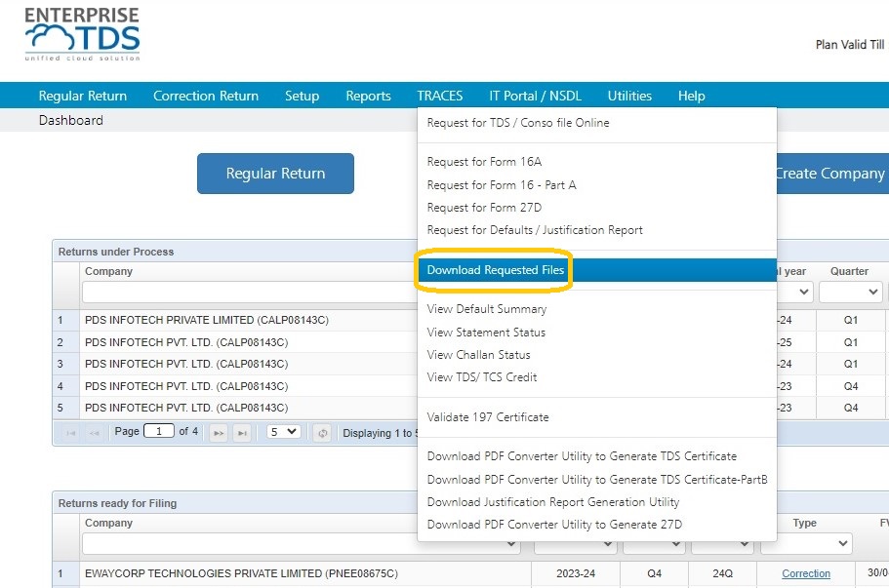Click Company column header in Returns ready for Filing
Viewport: 889px width, 588px height.
[108, 523]
